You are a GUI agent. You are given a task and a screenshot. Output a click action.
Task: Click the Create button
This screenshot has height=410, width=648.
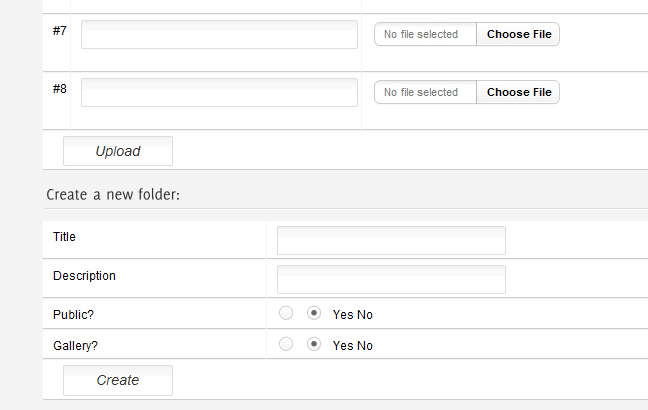tap(118, 380)
